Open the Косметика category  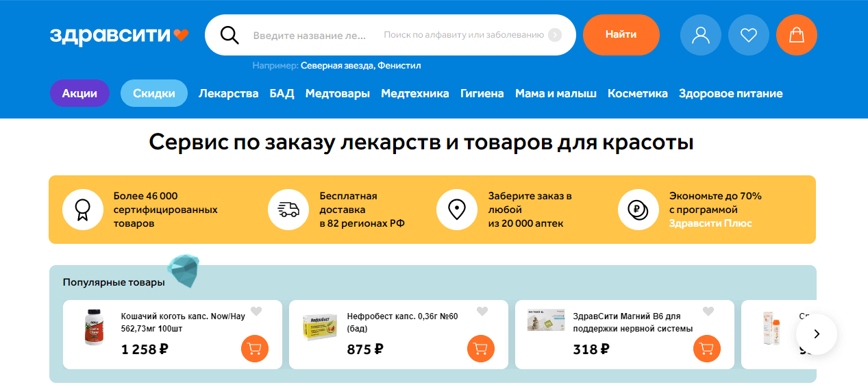pyautogui.click(x=638, y=94)
